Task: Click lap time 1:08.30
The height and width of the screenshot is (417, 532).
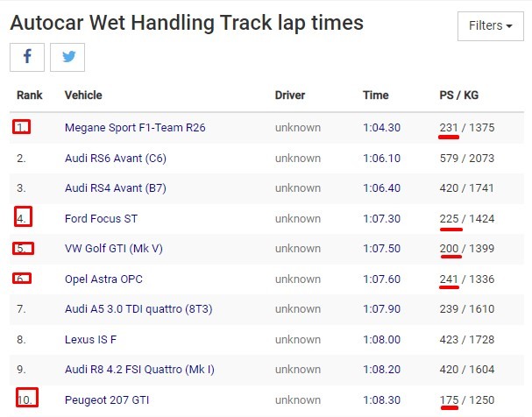Action: [382, 399]
